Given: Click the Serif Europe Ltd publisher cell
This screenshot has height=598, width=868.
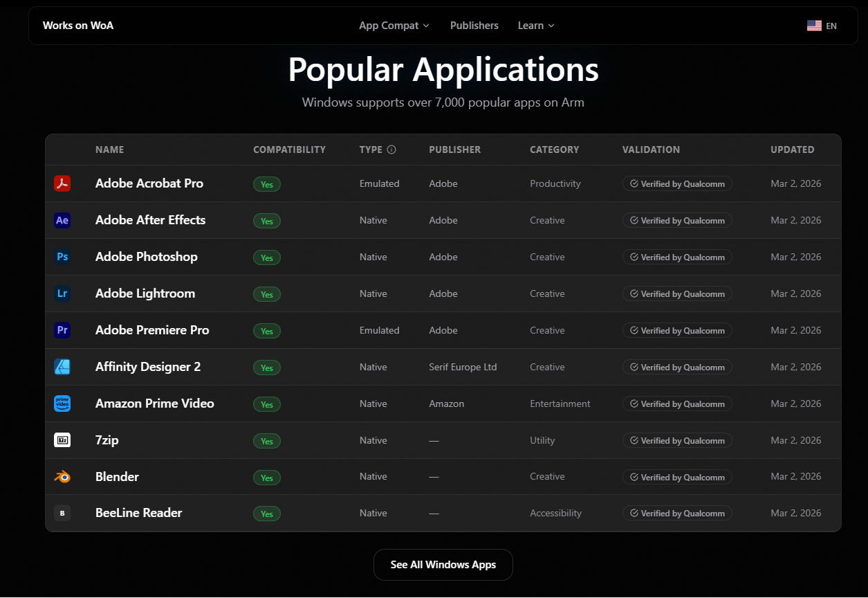Looking at the screenshot, I should coord(463,367).
